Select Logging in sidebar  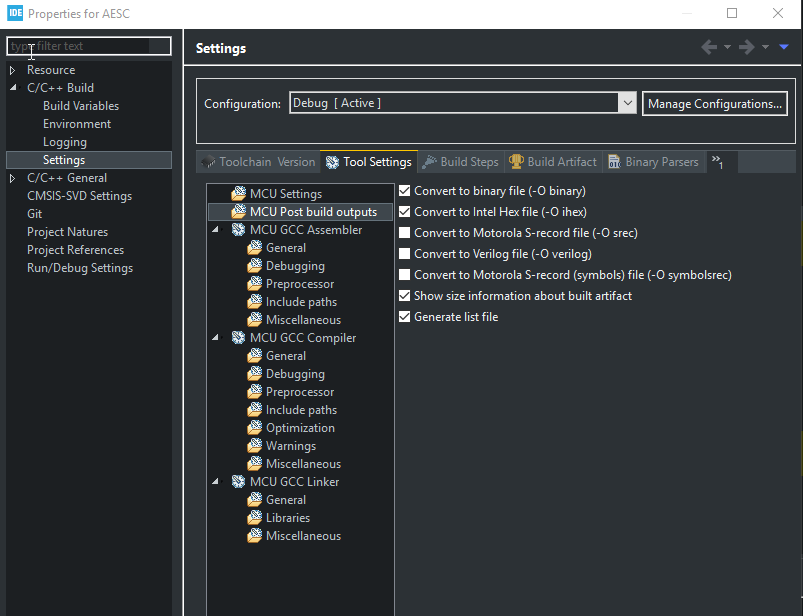click(65, 142)
